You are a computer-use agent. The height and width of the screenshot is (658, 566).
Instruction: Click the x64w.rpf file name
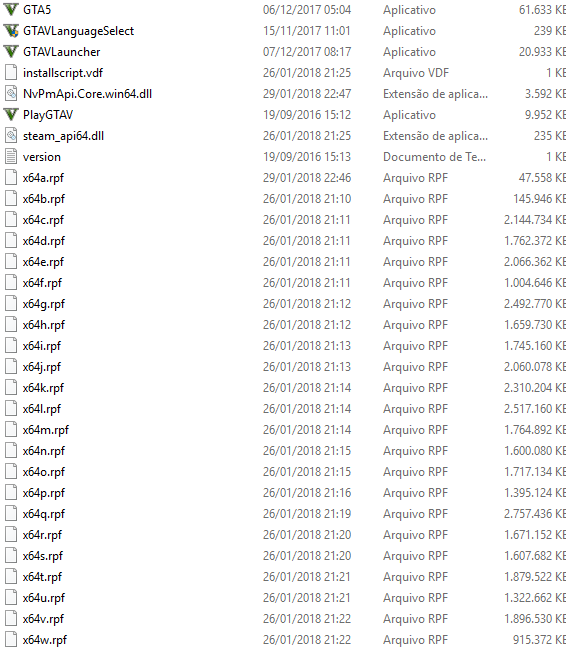[45, 640]
